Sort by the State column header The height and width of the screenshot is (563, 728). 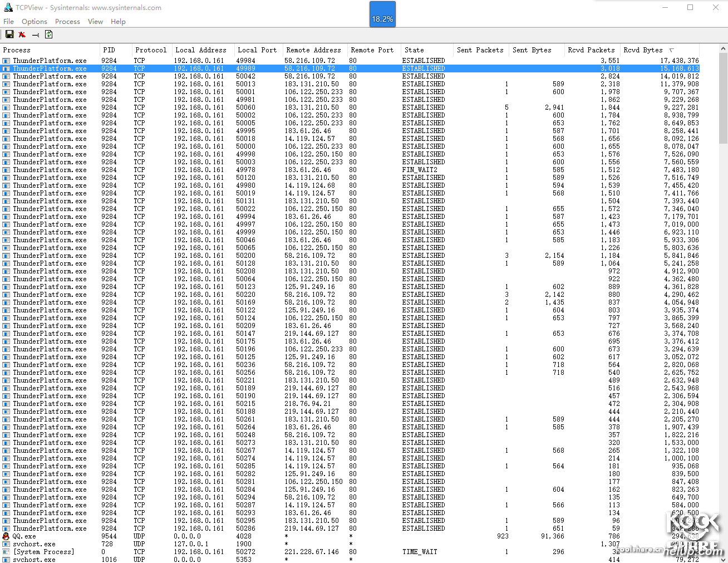point(427,50)
